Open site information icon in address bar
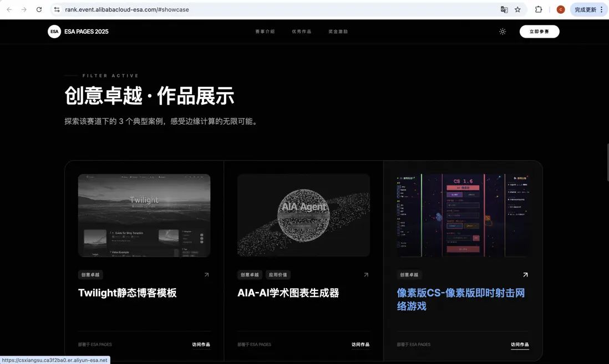Image resolution: width=609 pixels, height=364 pixels. [57, 10]
